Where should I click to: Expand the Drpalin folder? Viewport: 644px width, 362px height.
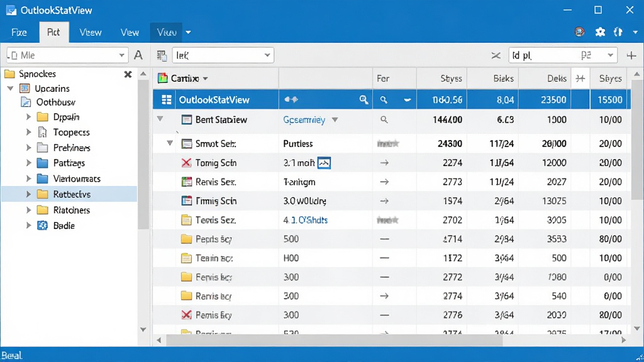point(28,117)
